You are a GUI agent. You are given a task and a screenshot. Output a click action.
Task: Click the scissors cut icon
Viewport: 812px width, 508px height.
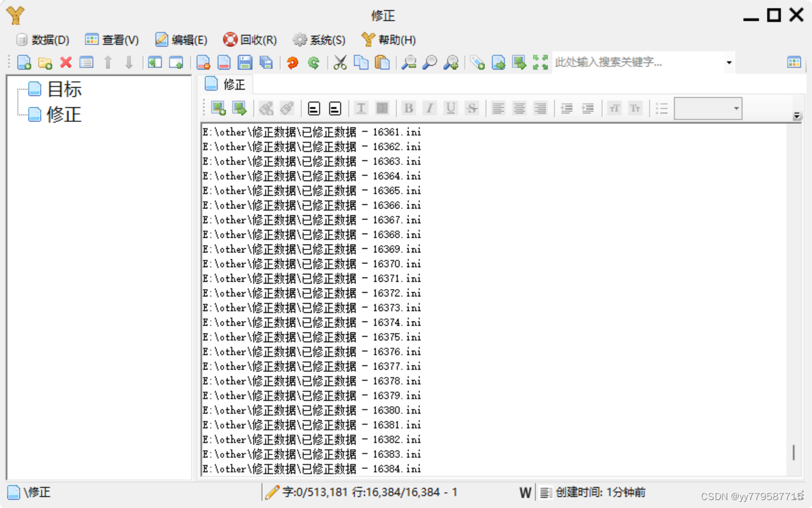[340, 62]
